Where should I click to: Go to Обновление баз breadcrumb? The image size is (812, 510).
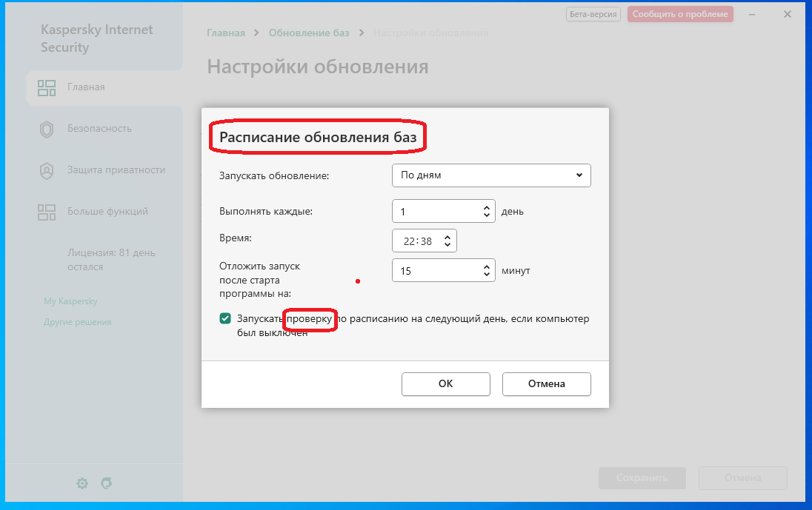(x=309, y=33)
